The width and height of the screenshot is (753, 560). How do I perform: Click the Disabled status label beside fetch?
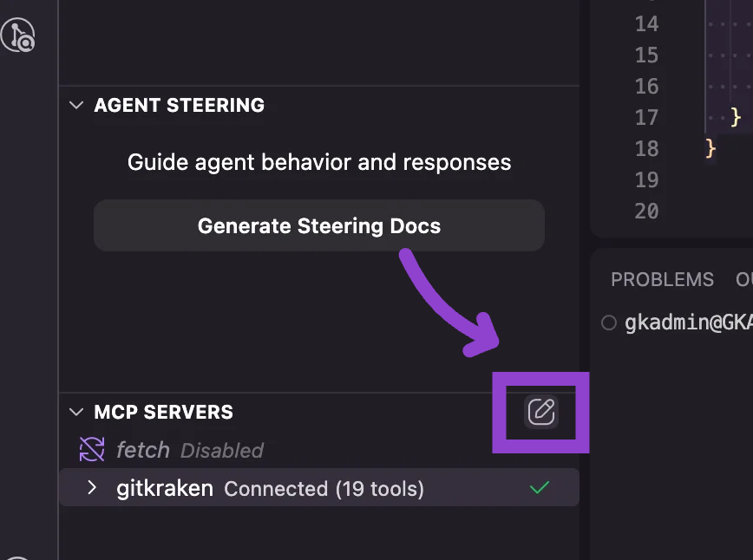pyautogui.click(x=221, y=451)
